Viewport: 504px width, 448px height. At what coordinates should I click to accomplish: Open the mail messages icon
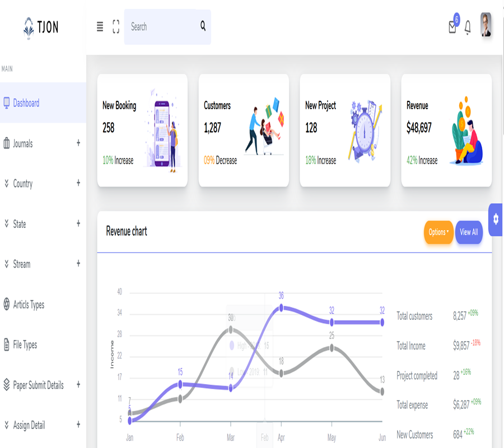pos(452,27)
